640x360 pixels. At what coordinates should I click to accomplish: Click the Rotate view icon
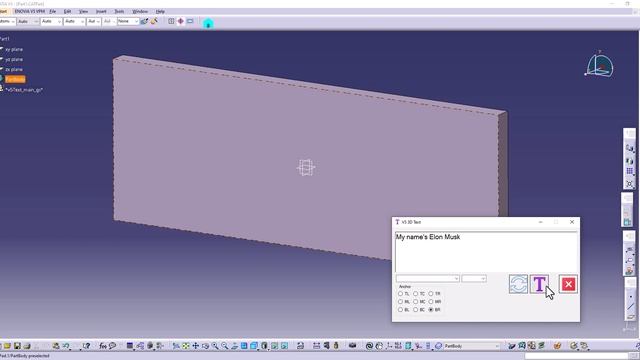[x=205, y=346]
